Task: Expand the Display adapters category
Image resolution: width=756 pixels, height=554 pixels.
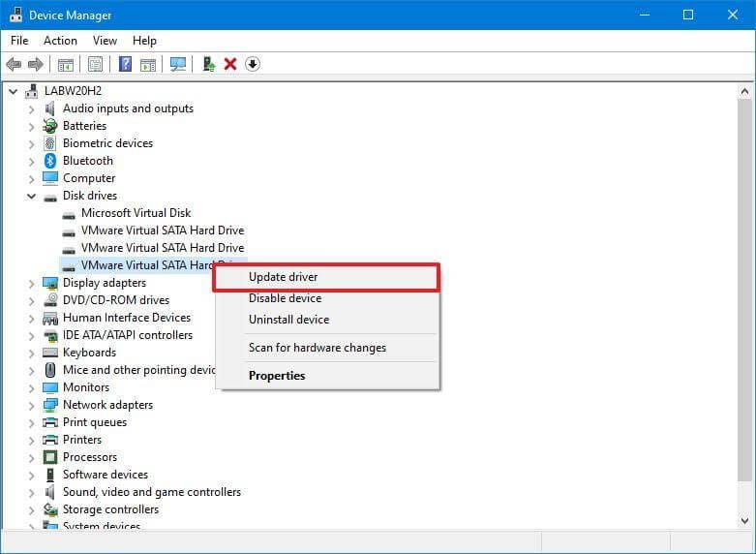Action: coord(31,283)
